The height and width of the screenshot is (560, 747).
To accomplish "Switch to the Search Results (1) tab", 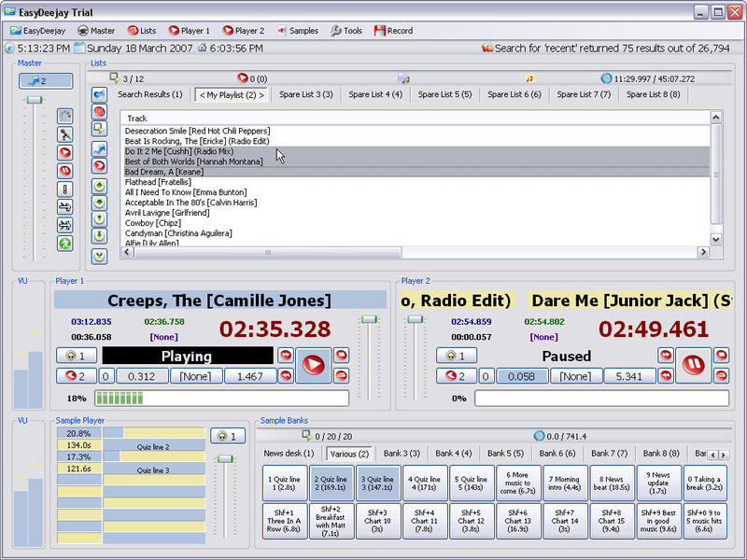I will (150, 94).
